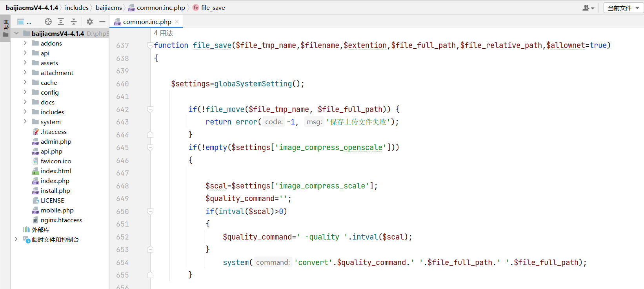
Task: Click the index.php file icon
Action: point(36,181)
